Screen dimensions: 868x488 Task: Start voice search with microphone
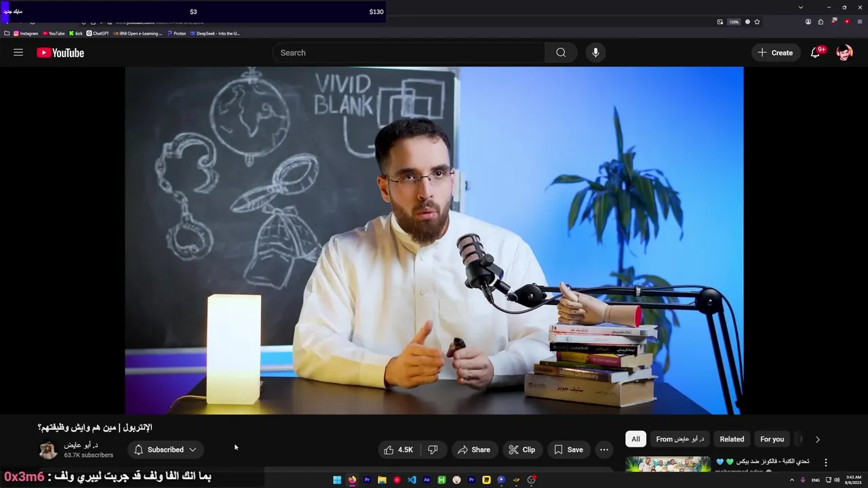pos(595,53)
